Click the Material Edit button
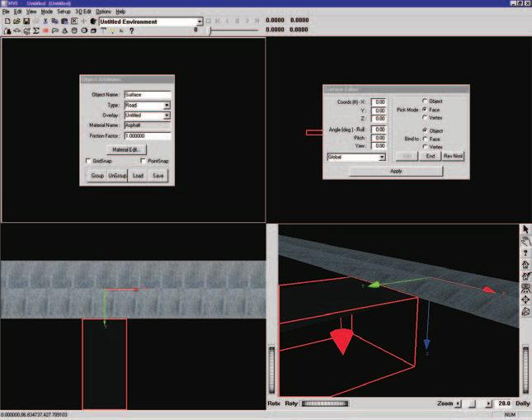Screen dimensions: 532x420 pyautogui.click(x=126, y=149)
